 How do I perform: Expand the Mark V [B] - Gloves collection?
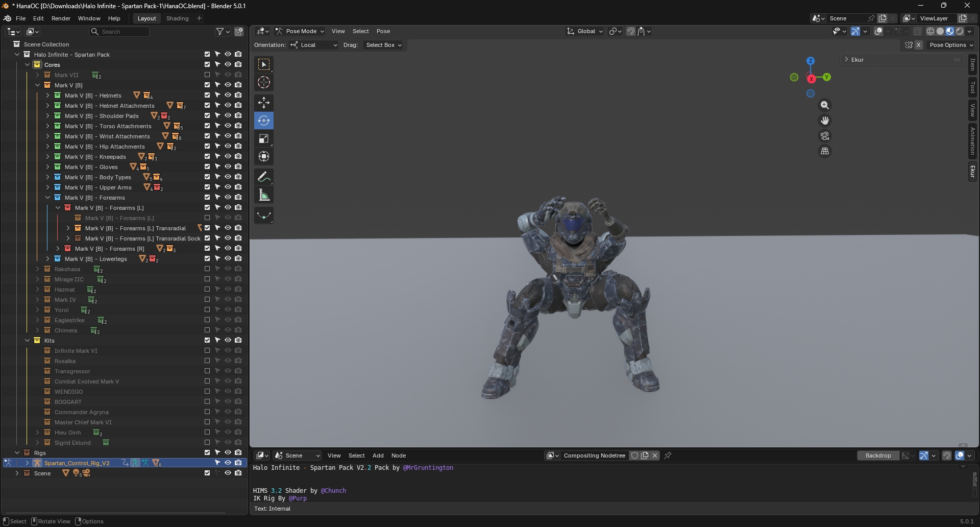click(47, 167)
